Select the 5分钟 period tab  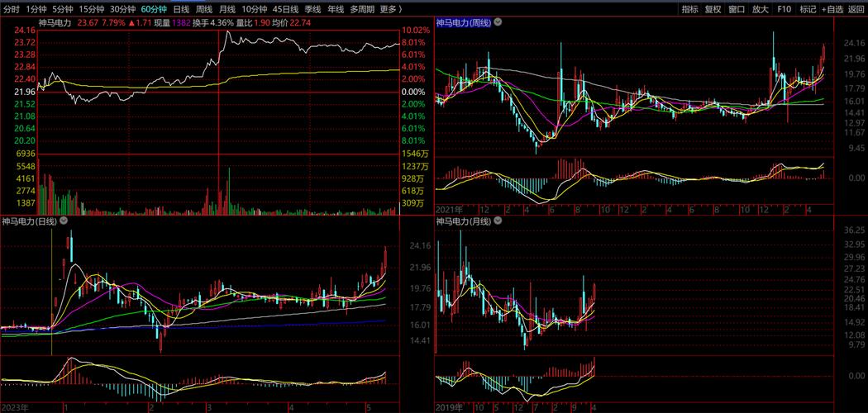[x=63, y=9]
